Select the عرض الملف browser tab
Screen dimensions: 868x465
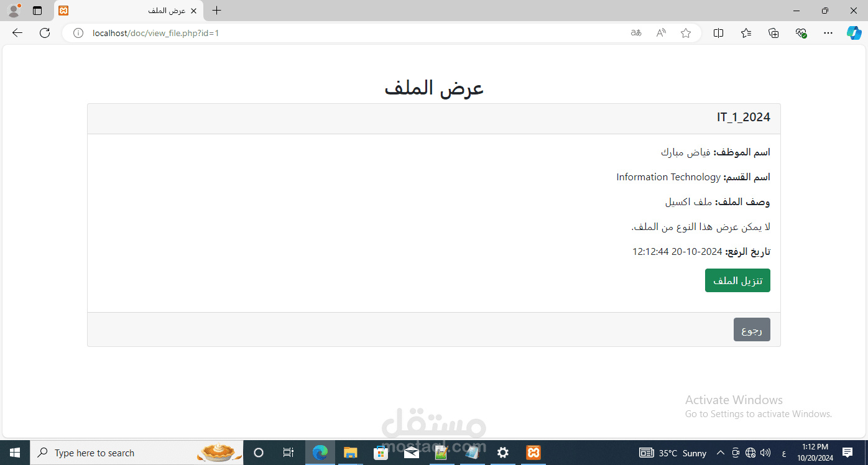[129, 11]
